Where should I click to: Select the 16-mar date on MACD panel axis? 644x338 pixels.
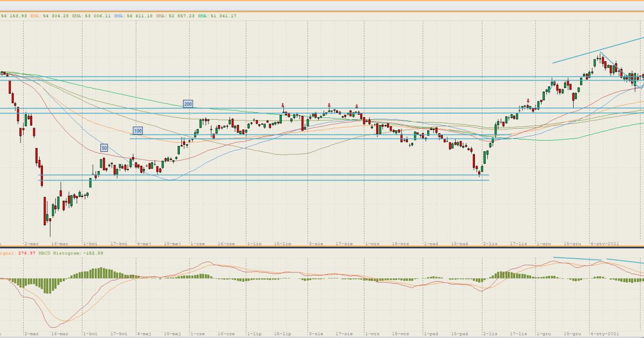click(60, 334)
